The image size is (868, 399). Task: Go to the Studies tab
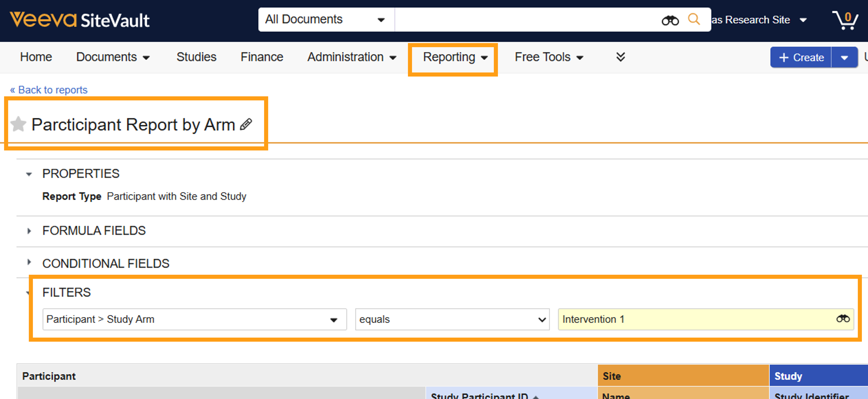[x=196, y=57]
